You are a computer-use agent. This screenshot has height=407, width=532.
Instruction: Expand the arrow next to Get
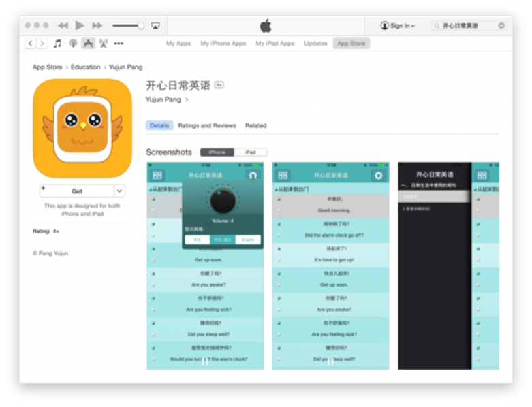tap(119, 191)
